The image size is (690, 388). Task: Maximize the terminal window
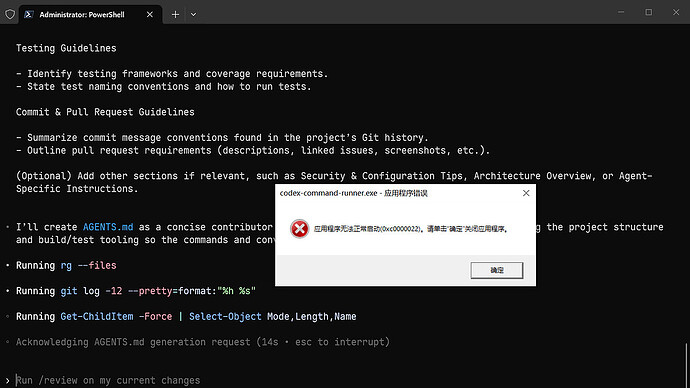pyautogui.click(x=649, y=12)
